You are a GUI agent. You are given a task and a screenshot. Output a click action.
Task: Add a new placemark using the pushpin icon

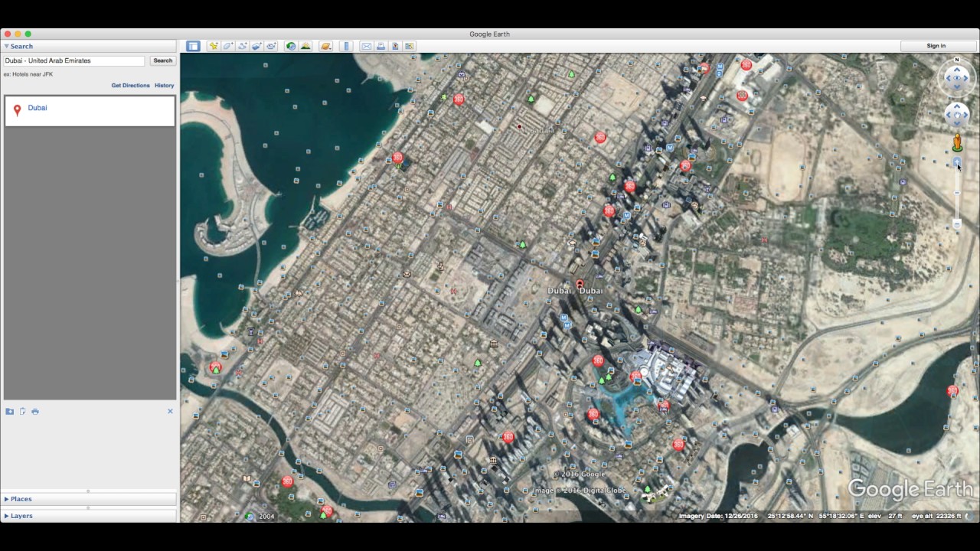[214, 46]
